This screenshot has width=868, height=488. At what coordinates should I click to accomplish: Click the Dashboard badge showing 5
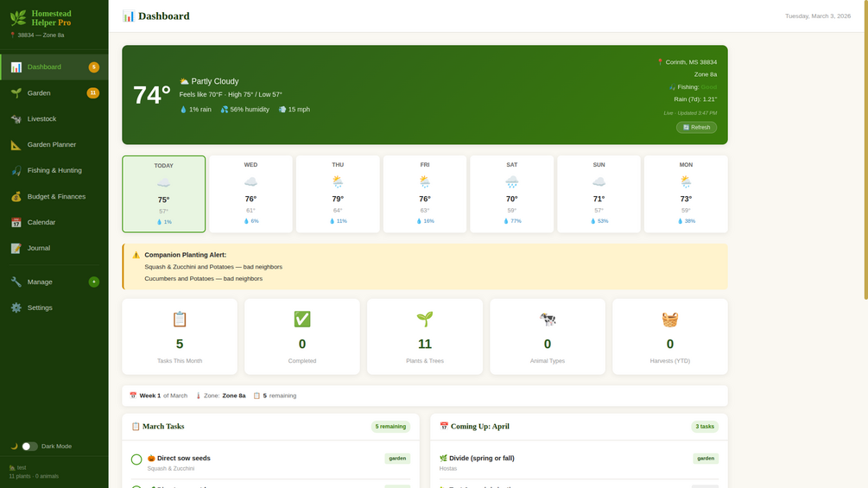click(94, 67)
